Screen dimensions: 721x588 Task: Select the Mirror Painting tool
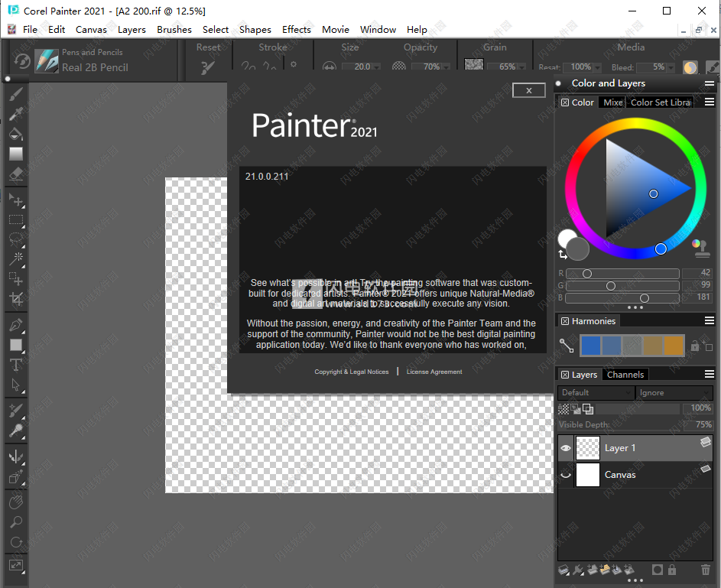[x=15, y=456]
